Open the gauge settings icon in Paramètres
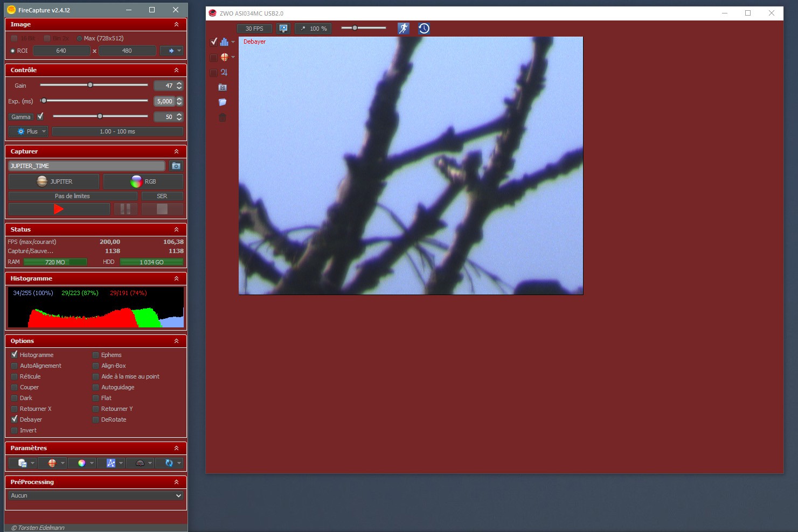Viewport: 798px width, 532px height. 140,463
